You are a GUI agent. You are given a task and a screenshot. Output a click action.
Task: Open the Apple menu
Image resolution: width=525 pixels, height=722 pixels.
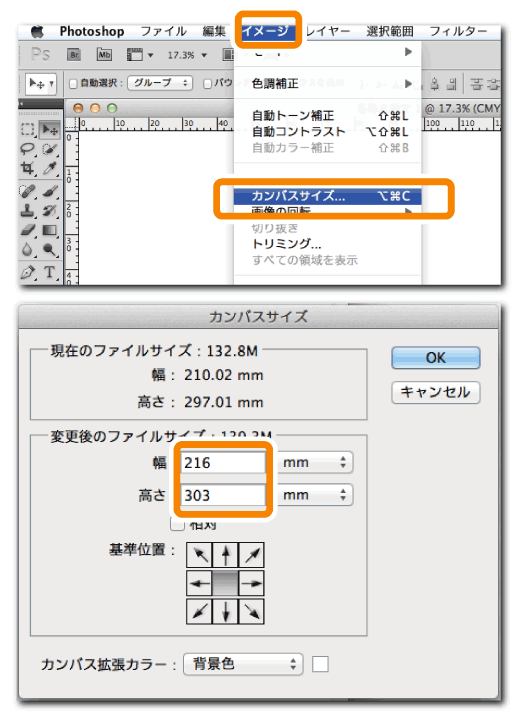pyautogui.click(x=37, y=31)
